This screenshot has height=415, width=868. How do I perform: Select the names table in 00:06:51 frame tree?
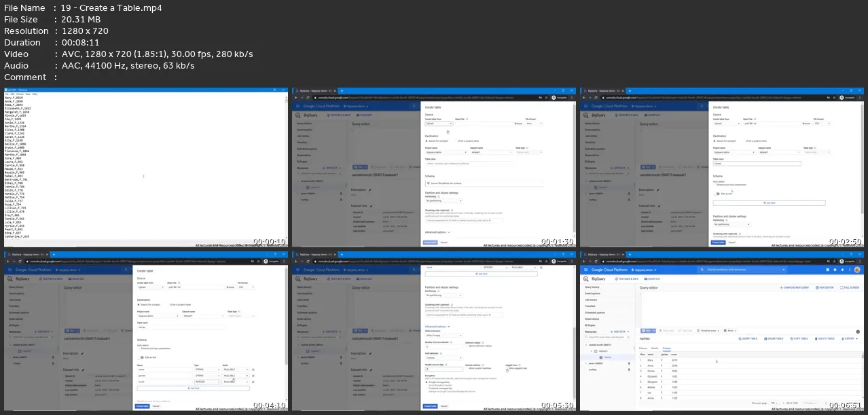click(x=608, y=357)
